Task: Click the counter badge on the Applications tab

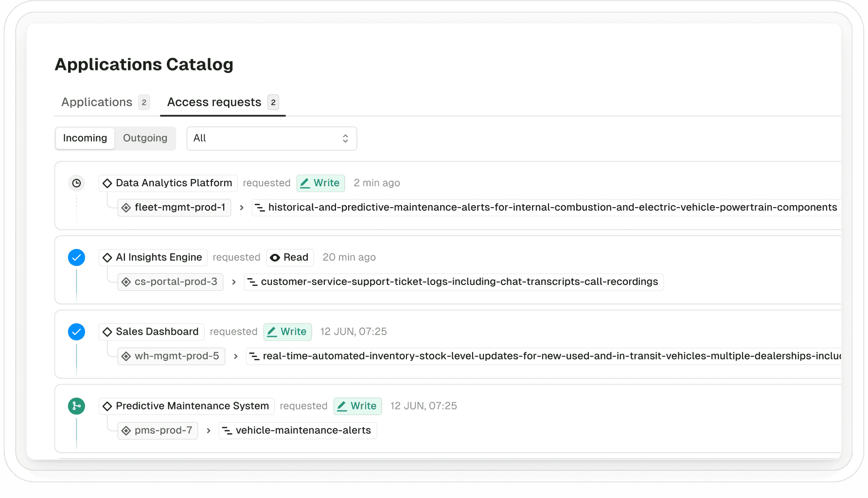Action: click(144, 102)
